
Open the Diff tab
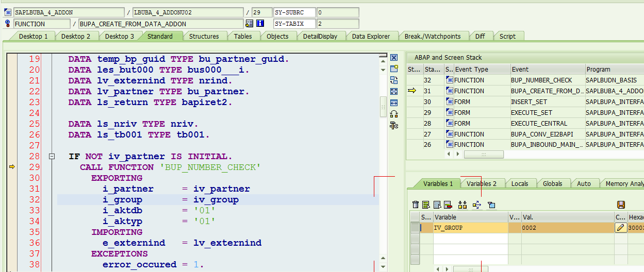tap(480, 36)
